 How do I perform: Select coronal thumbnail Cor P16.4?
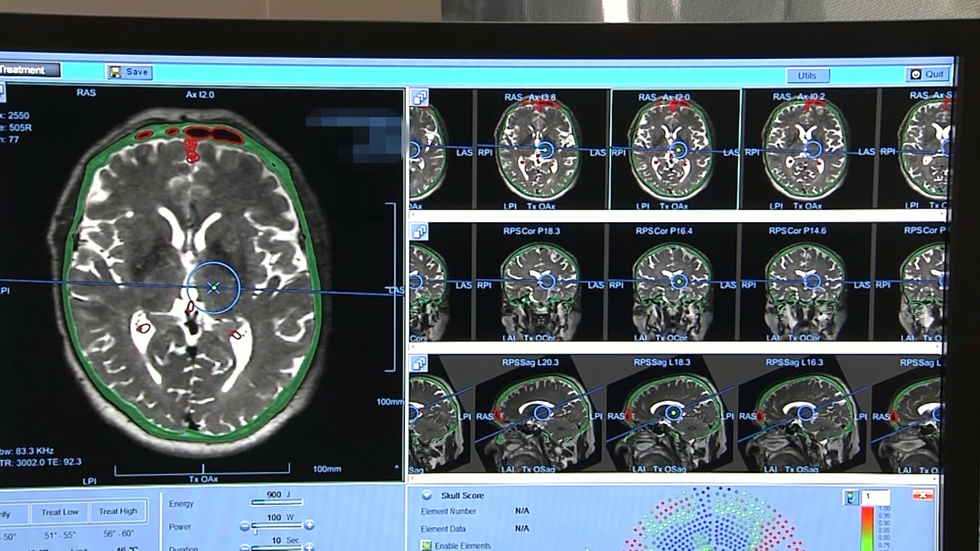pos(675,282)
